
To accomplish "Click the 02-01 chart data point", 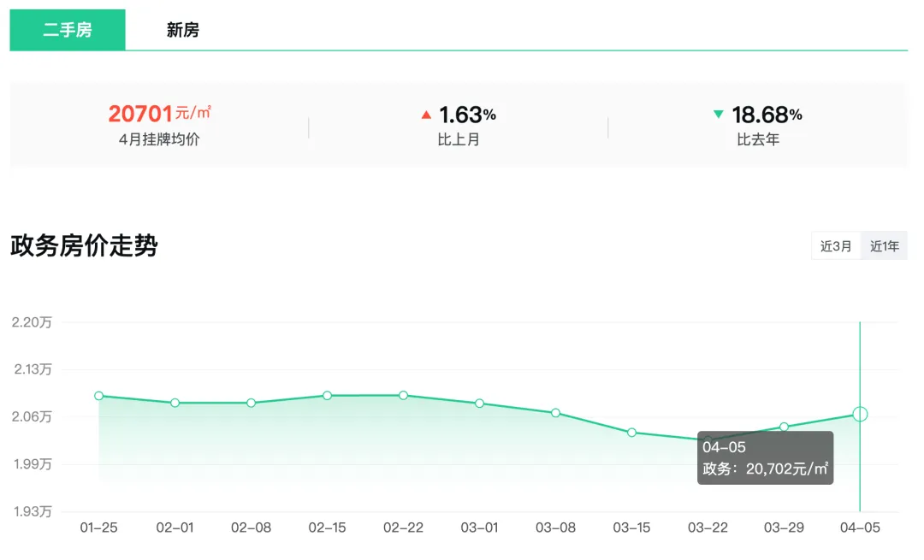I will pyautogui.click(x=175, y=403).
